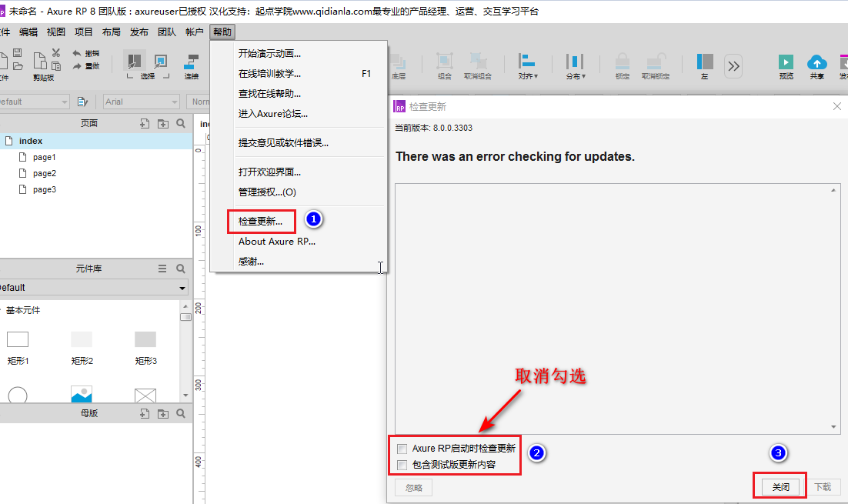Click the Share (共享) cloud icon

point(816,63)
